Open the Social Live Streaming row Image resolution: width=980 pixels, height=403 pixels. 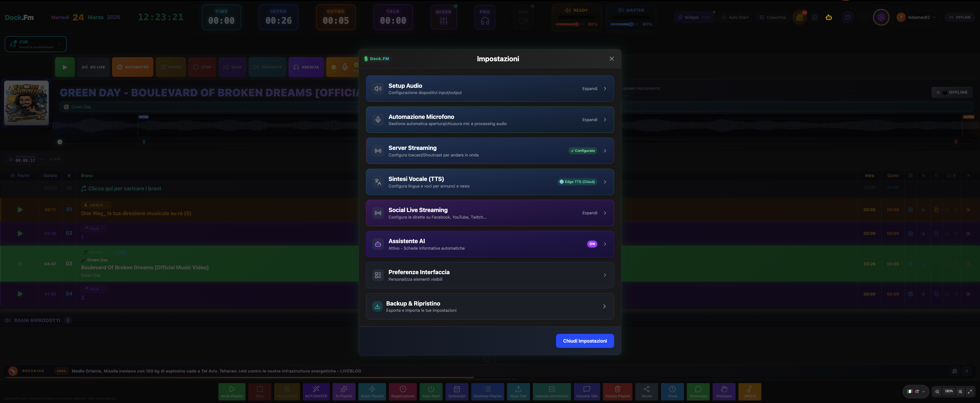coord(490,213)
